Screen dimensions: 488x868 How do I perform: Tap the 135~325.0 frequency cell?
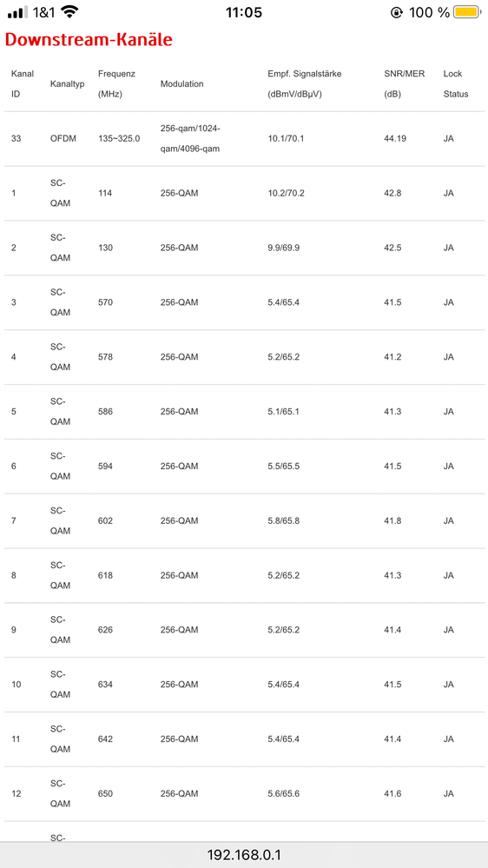click(x=119, y=138)
